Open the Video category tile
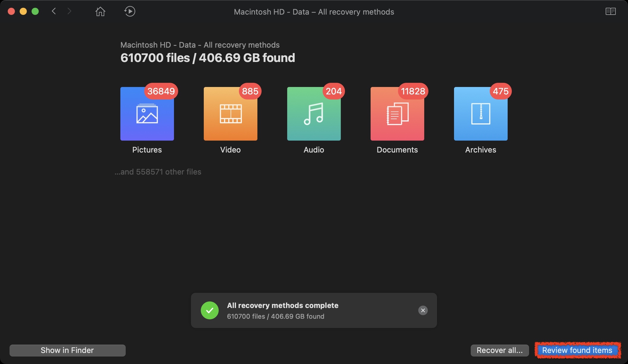 point(231,114)
